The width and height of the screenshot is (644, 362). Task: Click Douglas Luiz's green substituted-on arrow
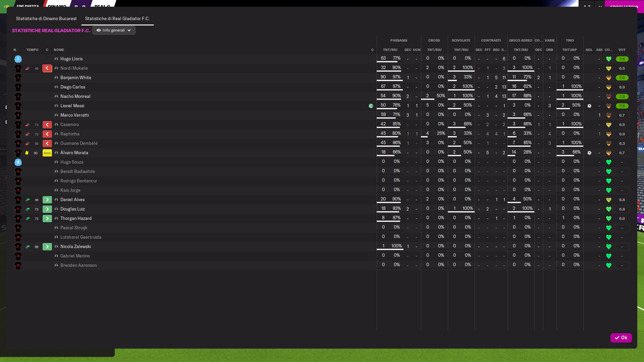(47, 209)
